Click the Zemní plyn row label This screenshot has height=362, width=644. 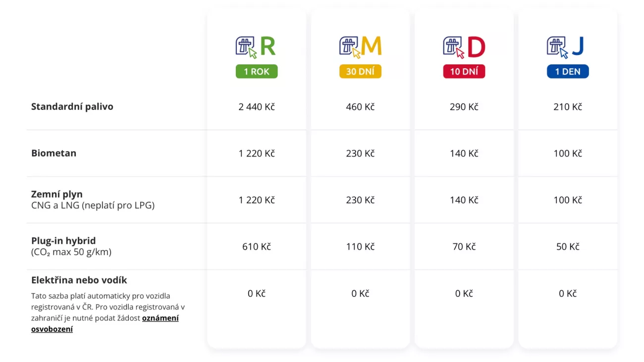click(57, 194)
